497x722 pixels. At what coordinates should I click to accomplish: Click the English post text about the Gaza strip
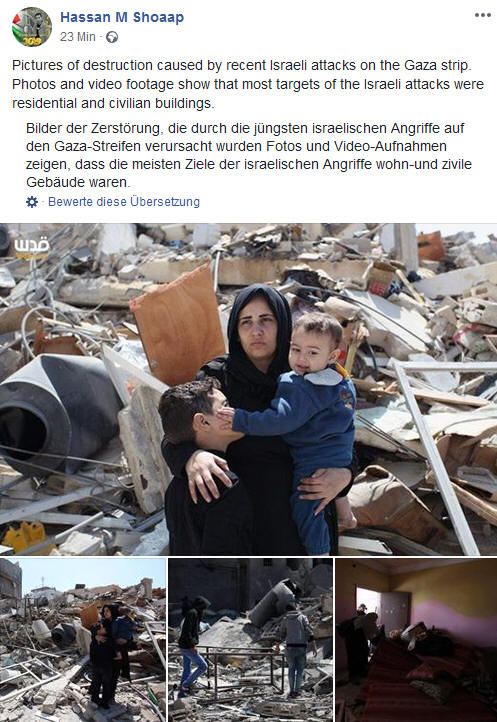[x=248, y=84]
